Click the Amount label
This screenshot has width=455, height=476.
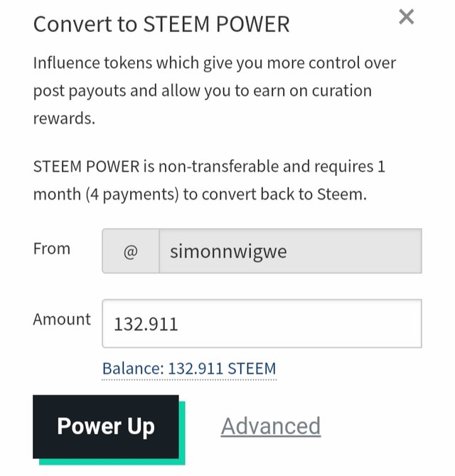(x=62, y=319)
